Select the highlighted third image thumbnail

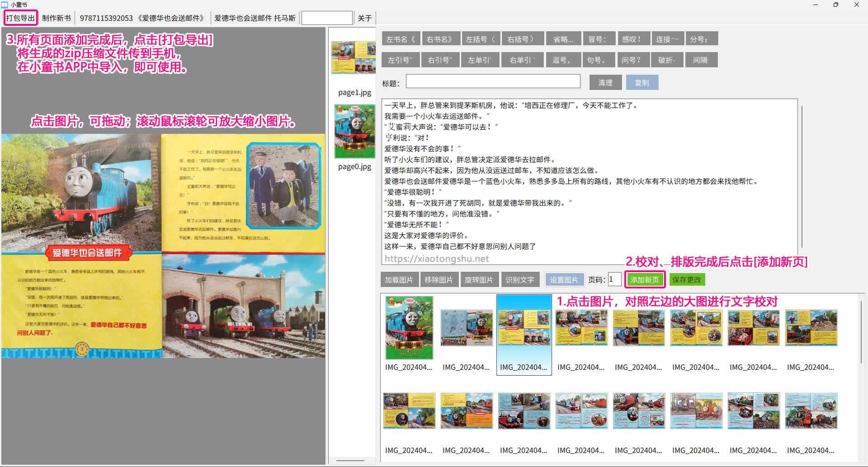tap(524, 335)
